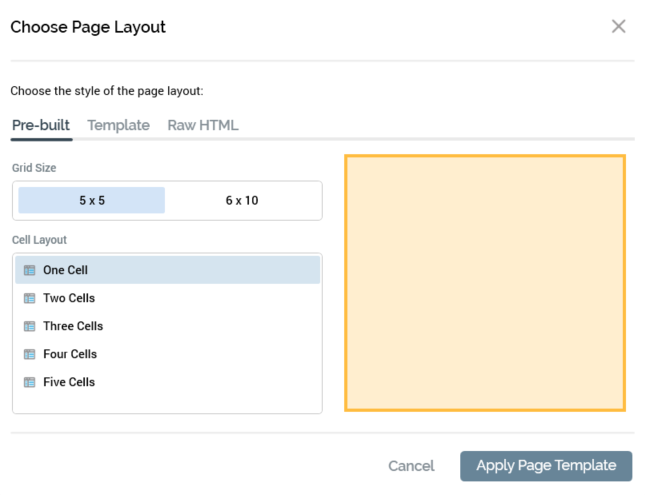Viewport: 645px width, 495px height.
Task: Choose the Five Cells layout label
Action: (x=69, y=382)
